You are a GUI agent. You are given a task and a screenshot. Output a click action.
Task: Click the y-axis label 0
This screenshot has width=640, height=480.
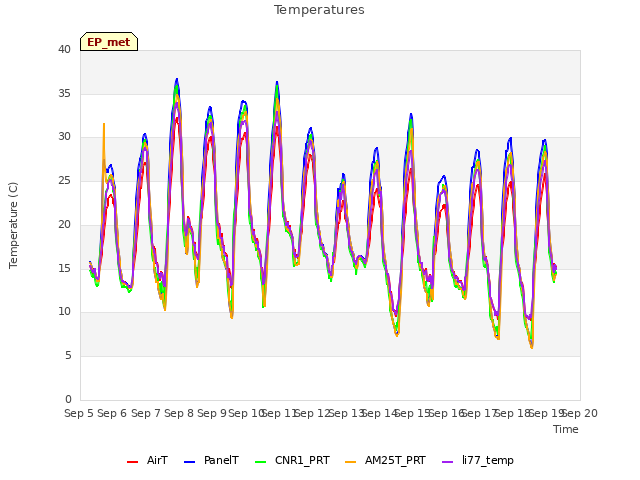pos(68,399)
